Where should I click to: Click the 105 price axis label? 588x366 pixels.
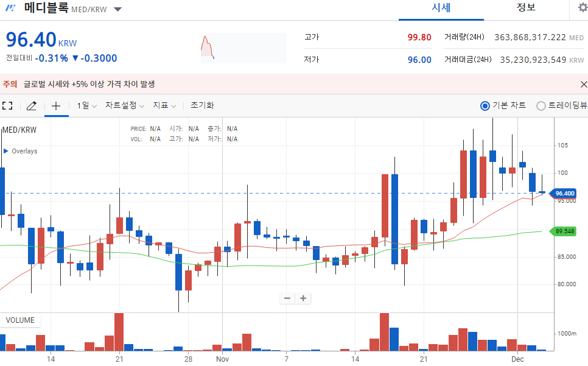click(562, 146)
